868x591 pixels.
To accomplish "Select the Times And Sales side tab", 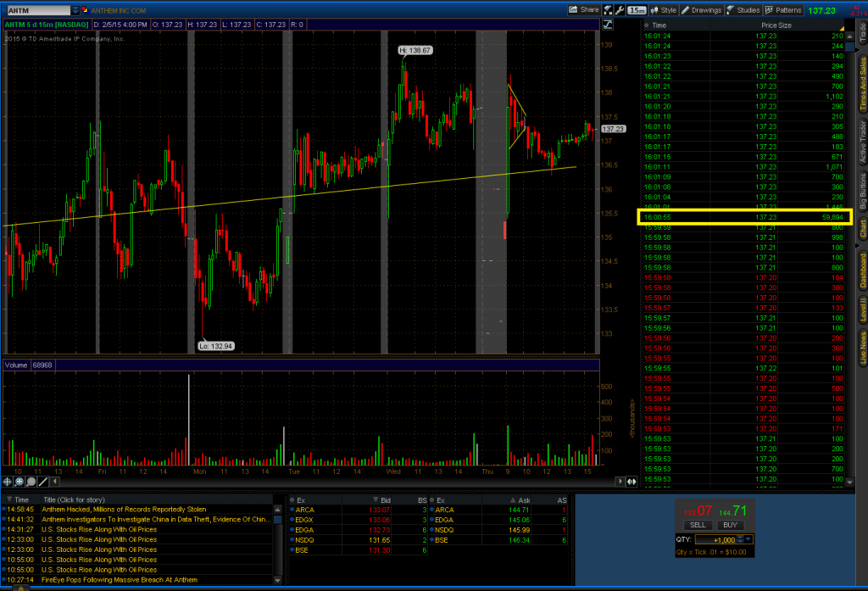I will (x=862, y=84).
